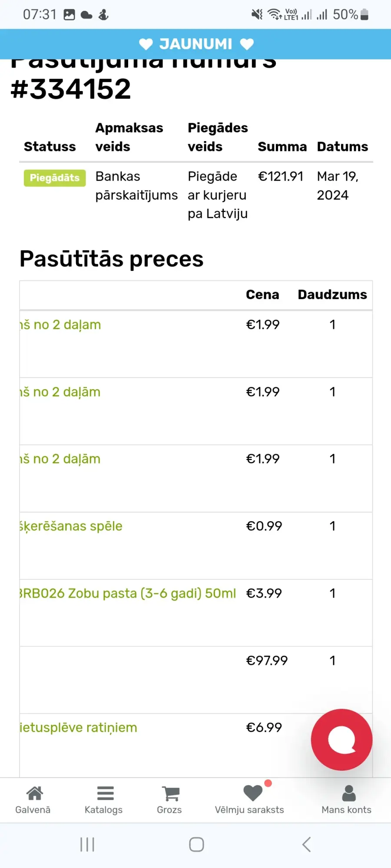Tap the Piegādāts status badge
Screen dimensions: 391x868
[x=55, y=178]
